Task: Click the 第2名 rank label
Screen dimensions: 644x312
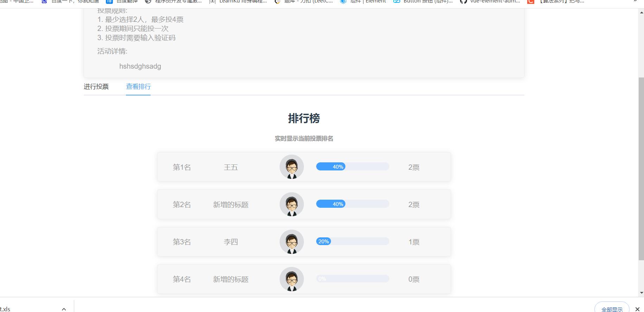Action: pyautogui.click(x=182, y=205)
